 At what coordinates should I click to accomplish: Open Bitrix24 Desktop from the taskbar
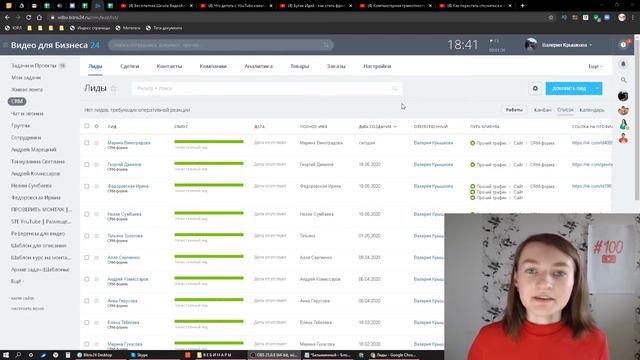coord(95,355)
